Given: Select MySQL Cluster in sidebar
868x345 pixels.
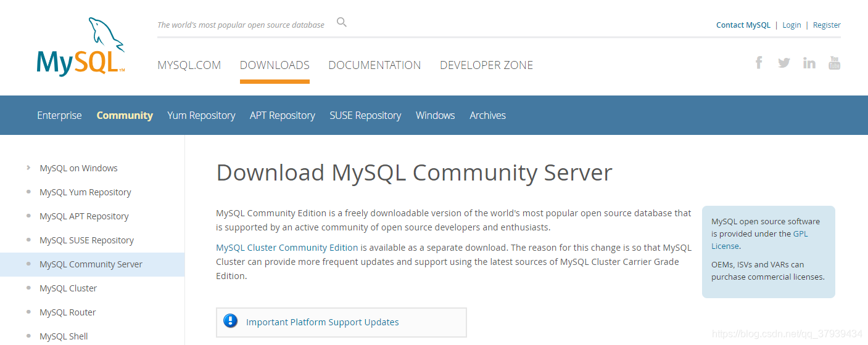Looking at the screenshot, I should tap(68, 288).
